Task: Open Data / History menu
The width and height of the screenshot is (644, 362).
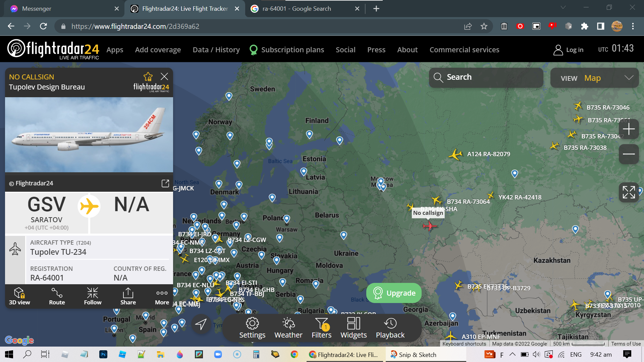Action: click(x=216, y=50)
